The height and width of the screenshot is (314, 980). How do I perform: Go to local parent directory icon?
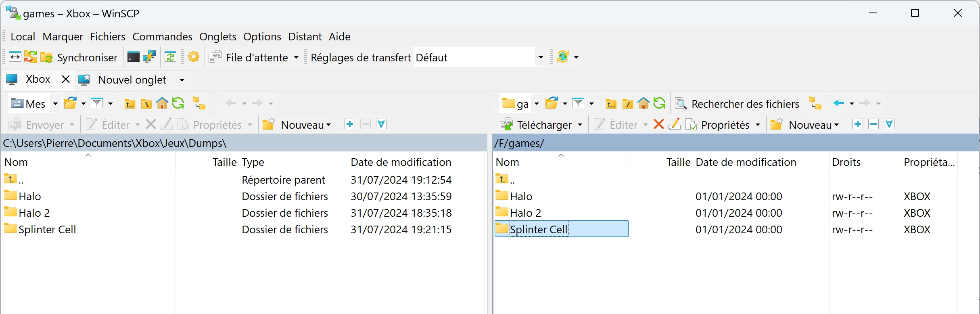pyautogui.click(x=130, y=104)
